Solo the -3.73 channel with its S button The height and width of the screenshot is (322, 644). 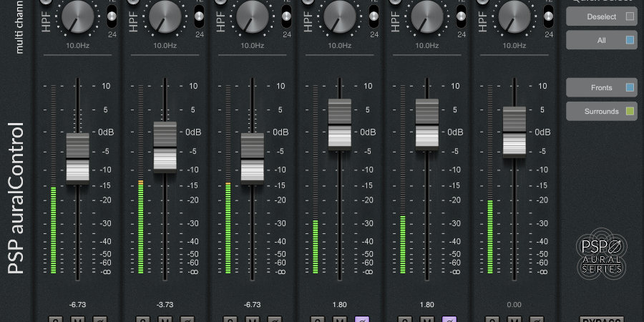(x=143, y=319)
